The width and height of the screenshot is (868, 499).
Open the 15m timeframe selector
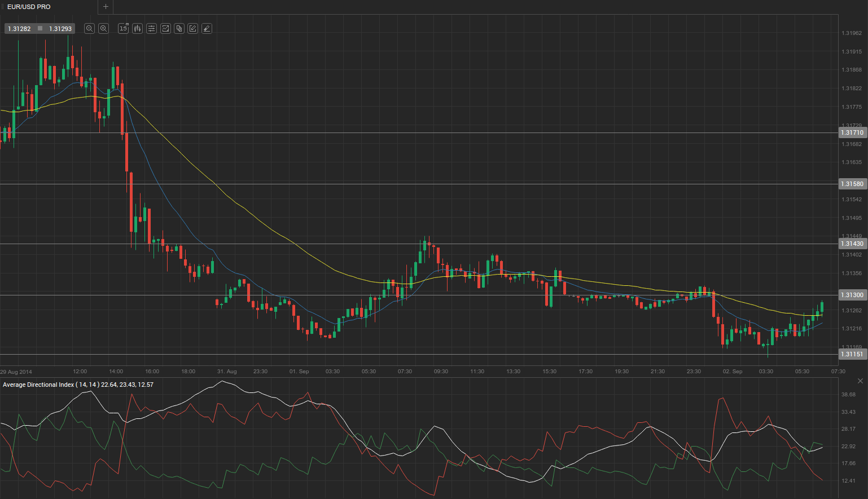click(x=123, y=28)
